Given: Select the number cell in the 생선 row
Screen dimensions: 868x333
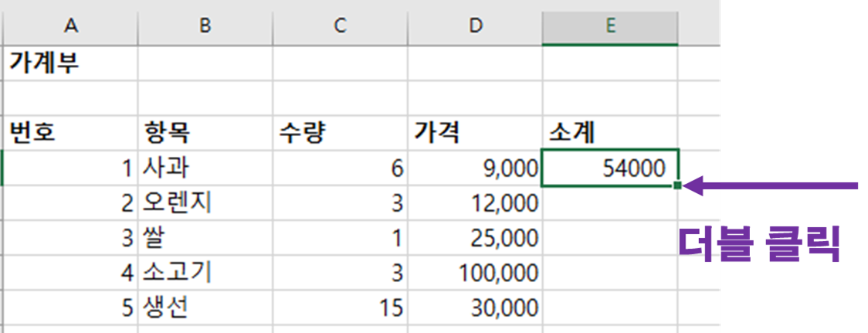Looking at the screenshot, I should tap(70, 308).
